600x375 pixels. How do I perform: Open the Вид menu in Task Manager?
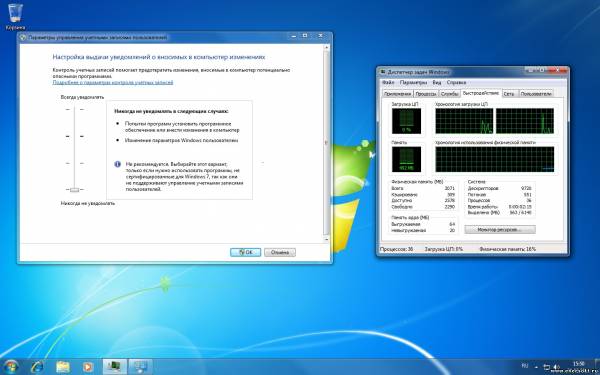tap(437, 82)
